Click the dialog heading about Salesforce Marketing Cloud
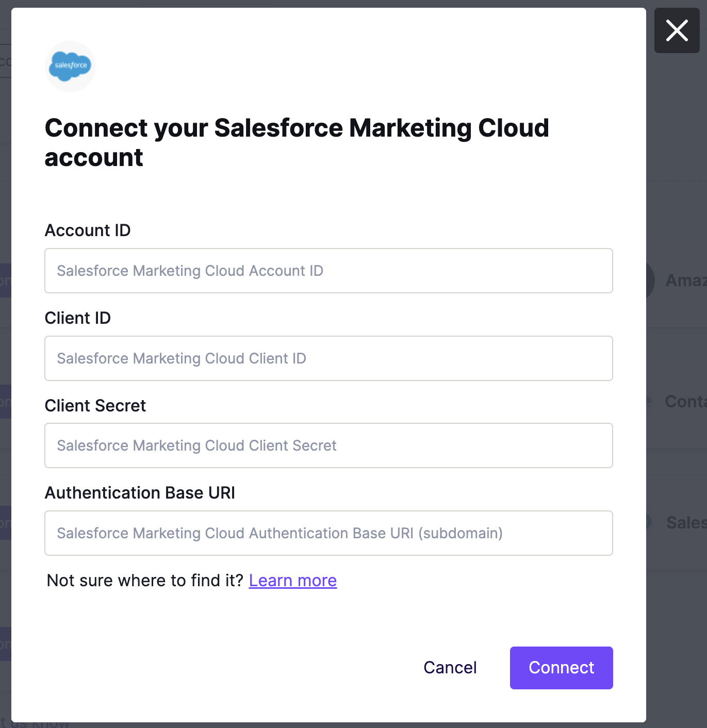Image resolution: width=707 pixels, height=728 pixels. (x=297, y=143)
